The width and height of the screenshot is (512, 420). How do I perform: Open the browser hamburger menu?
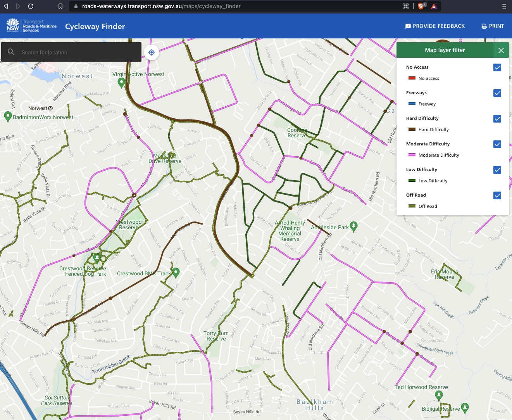[504, 6]
